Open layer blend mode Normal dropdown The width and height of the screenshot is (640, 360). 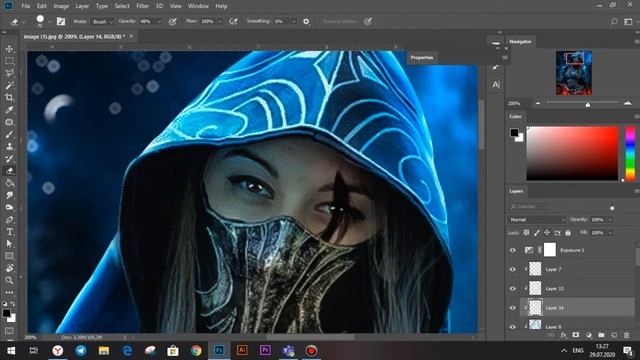[x=537, y=220]
